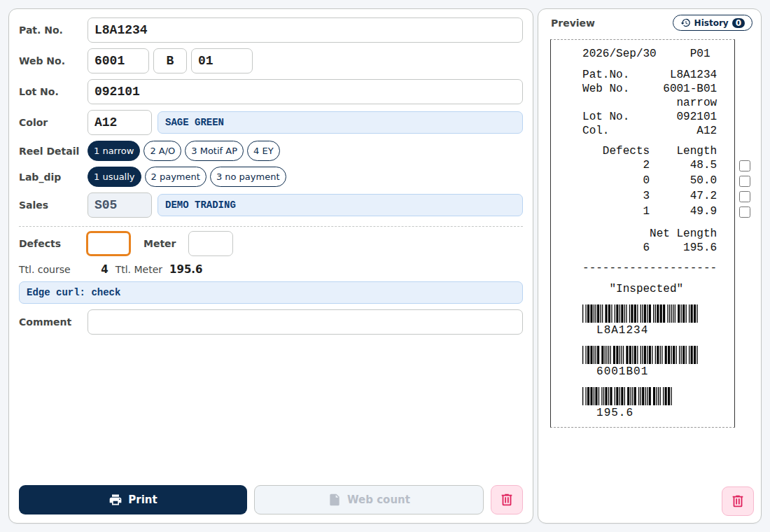Focus the Lot No. input field
This screenshot has height=532, width=770.
point(305,92)
